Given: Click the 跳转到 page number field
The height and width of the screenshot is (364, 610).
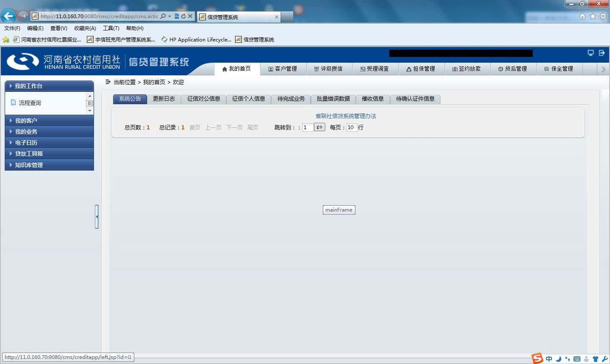Looking at the screenshot, I should tap(308, 127).
